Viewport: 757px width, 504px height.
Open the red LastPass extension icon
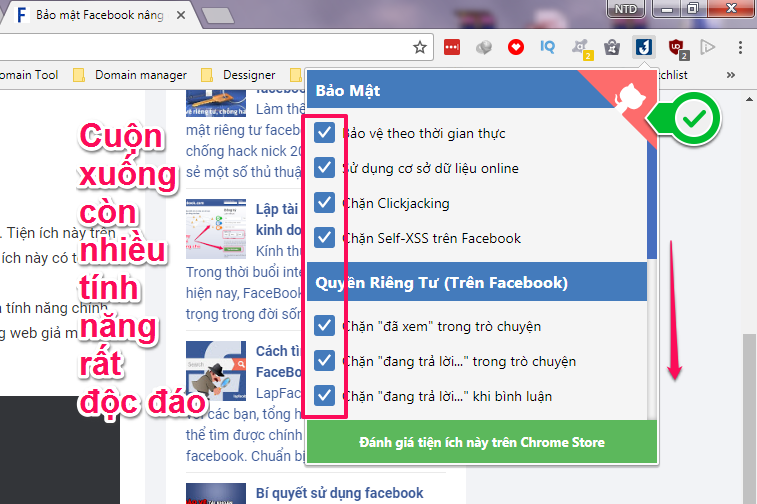coord(452,47)
